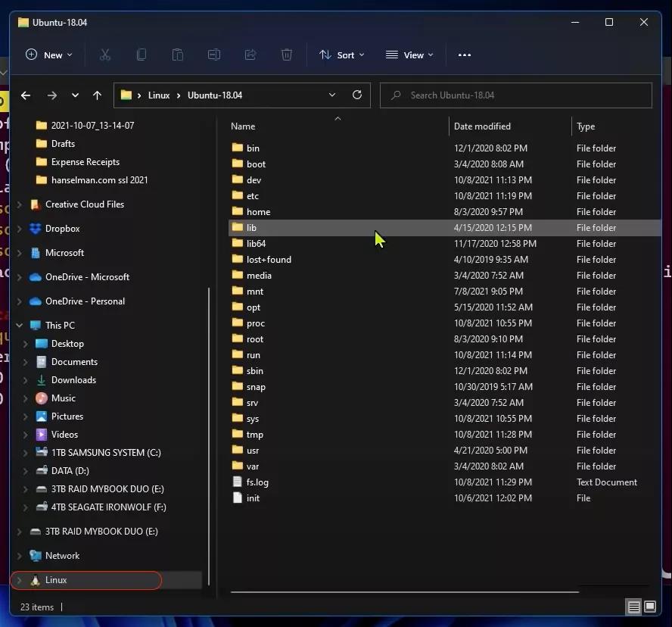Viewport: 672px width, 627px height.
Task: Select the var folder
Action: [x=444, y=466]
